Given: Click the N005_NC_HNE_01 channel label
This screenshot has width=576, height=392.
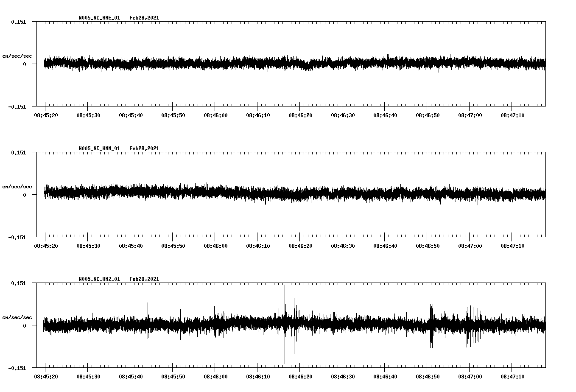Looking at the screenshot, I should (x=98, y=18).
